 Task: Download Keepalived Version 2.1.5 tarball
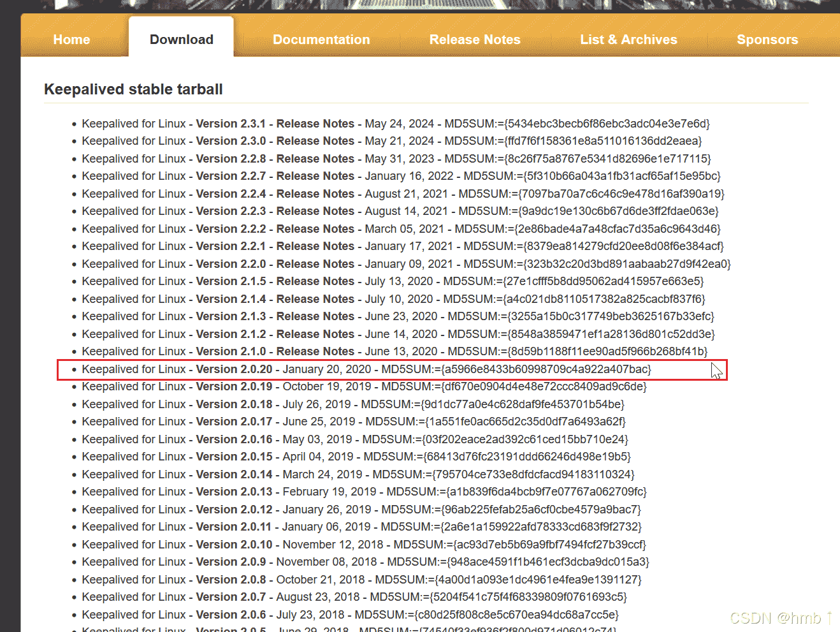231,281
